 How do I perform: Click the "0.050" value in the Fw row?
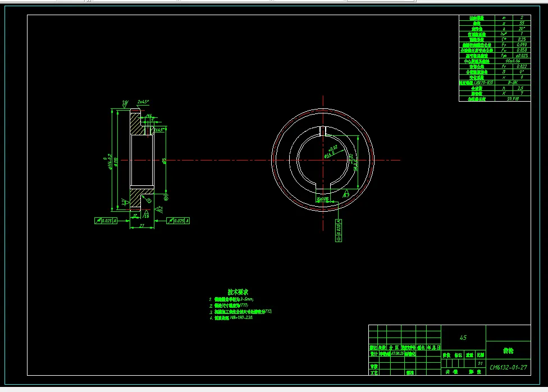pyautogui.click(x=522, y=50)
